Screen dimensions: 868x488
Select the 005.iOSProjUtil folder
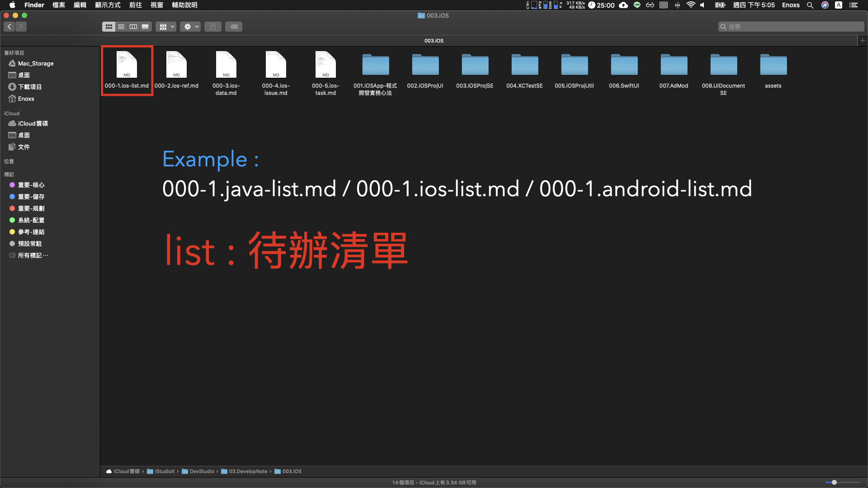(574, 71)
